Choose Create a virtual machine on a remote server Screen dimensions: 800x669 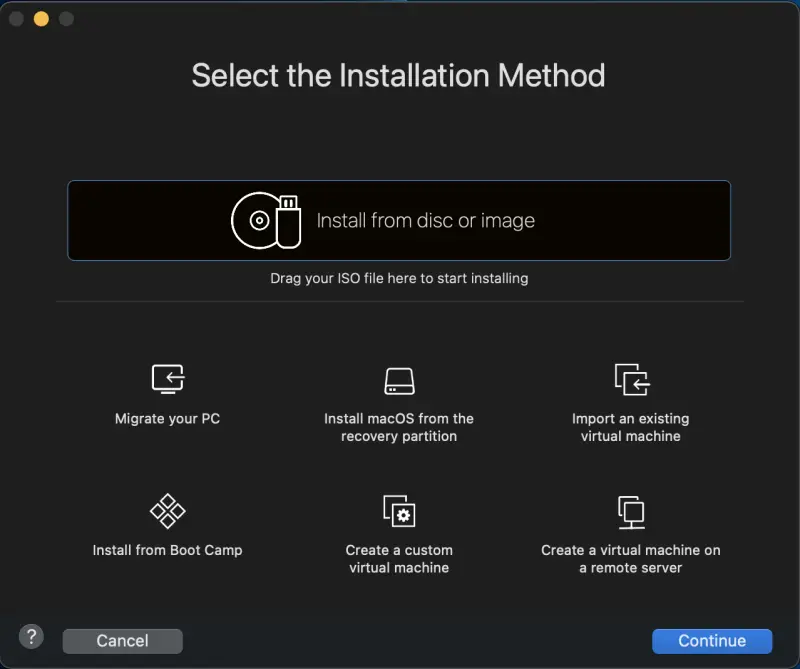(631, 512)
